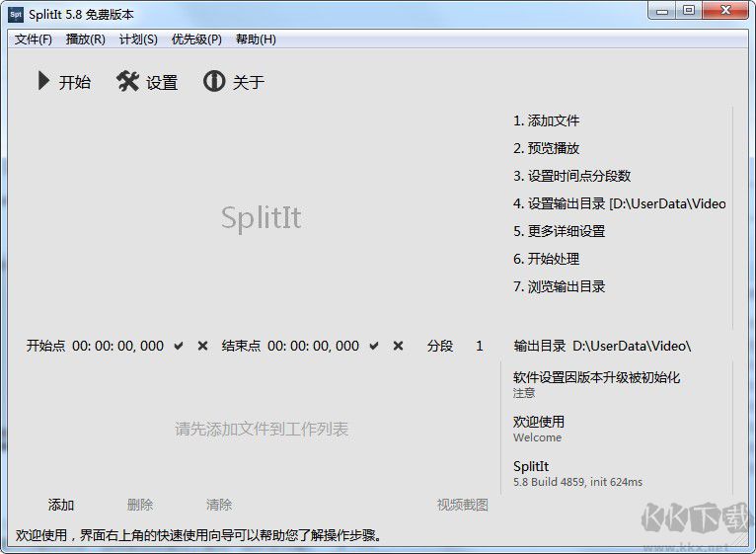Select guide step 2. 预览播放
Viewport: 756px width, 554px height.
pos(546,148)
